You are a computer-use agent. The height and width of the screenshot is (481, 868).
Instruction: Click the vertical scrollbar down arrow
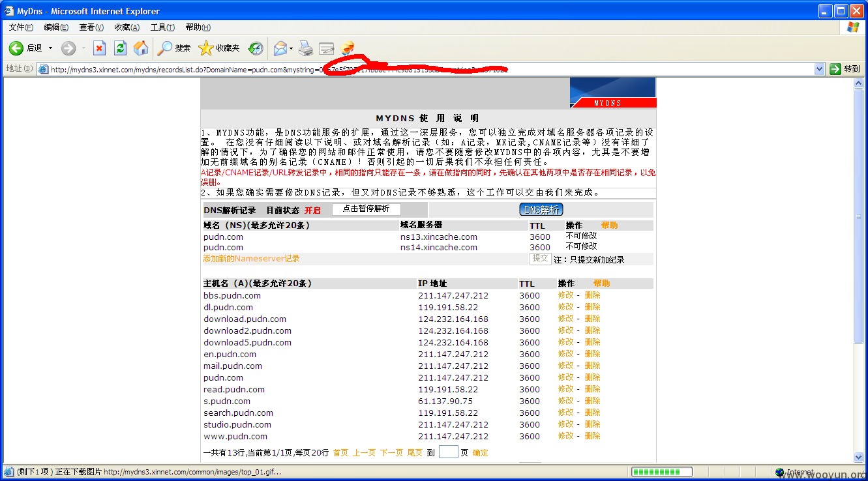[x=859, y=458]
